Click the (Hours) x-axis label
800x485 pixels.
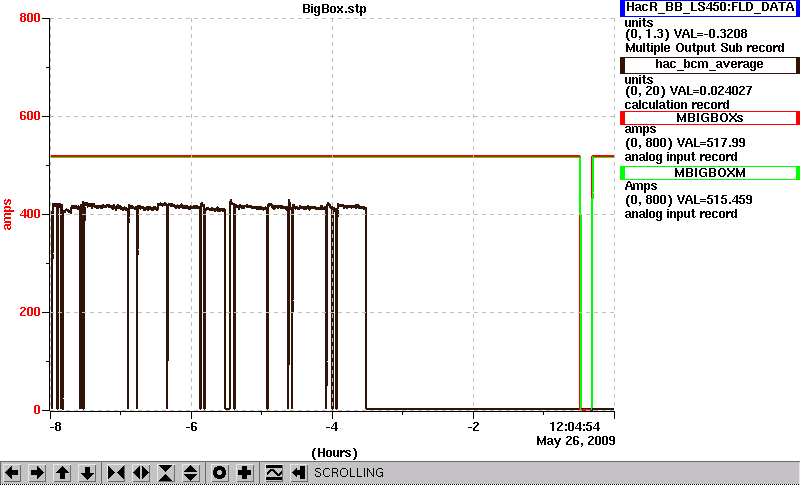pos(334,453)
